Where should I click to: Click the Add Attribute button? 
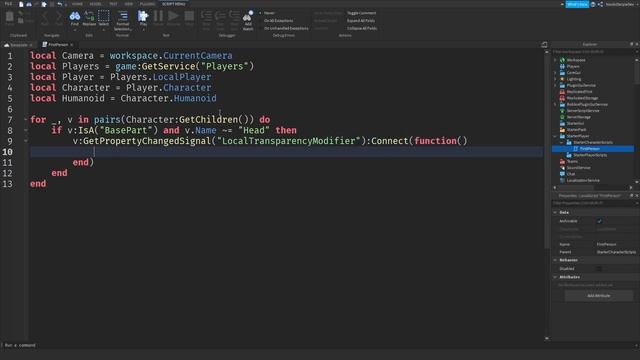coord(599,296)
